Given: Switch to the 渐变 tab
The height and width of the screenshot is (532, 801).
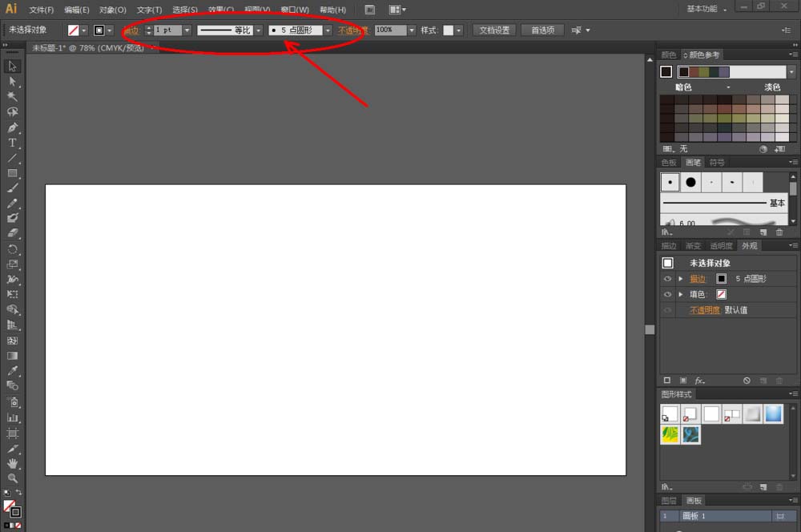Looking at the screenshot, I should click(693, 246).
